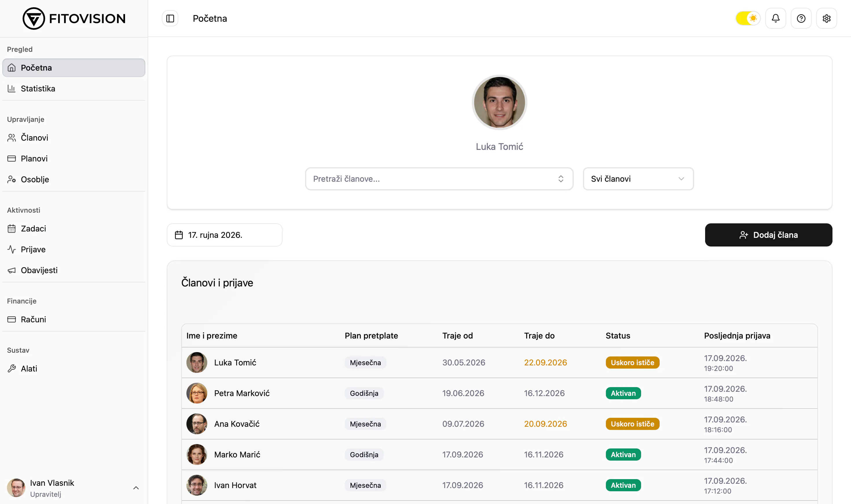The width and height of the screenshot is (851, 504).
Task: Open notifications bell icon
Action: click(x=775, y=18)
